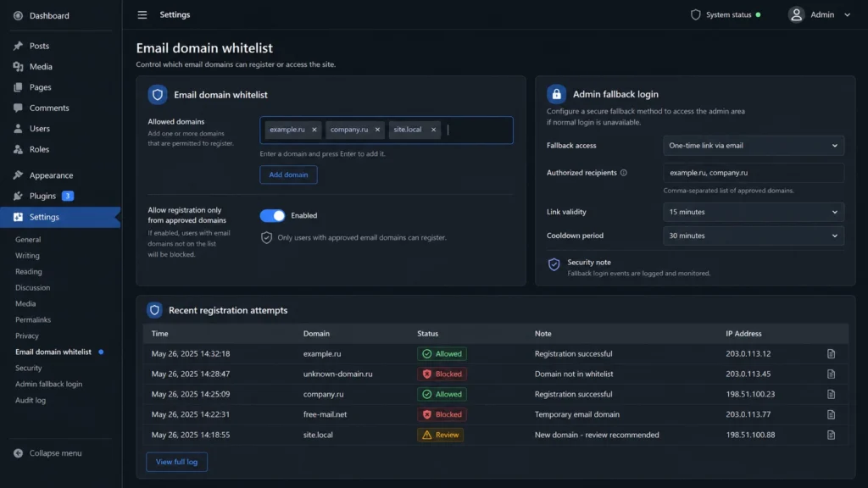Open details icon for site.local row
Viewport: 868px width, 488px height.
pyautogui.click(x=831, y=435)
